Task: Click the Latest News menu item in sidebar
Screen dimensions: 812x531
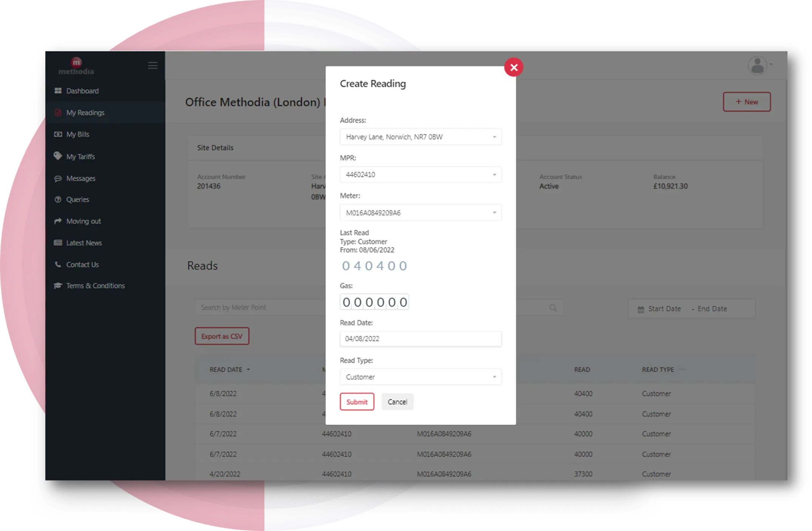Action: click(85, 242)
